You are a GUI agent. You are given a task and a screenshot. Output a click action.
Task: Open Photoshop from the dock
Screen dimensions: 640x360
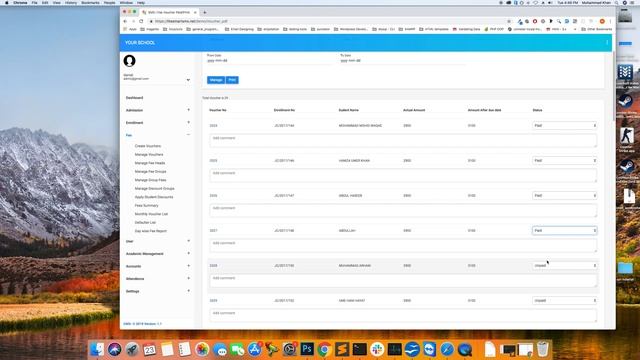click(x=307, y=349)
